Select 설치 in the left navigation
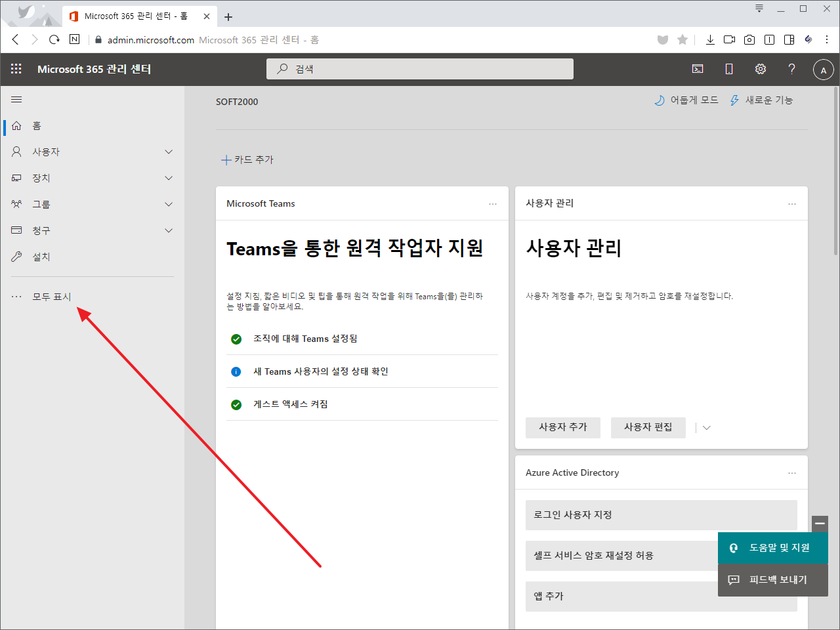This screenshot has height=630, width=840. click(41, 257)
